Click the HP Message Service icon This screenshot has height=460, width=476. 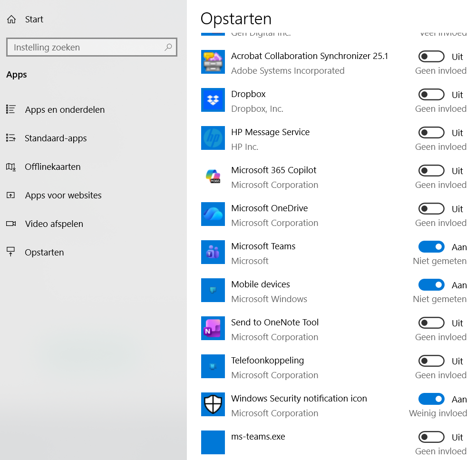click(213, 138)
